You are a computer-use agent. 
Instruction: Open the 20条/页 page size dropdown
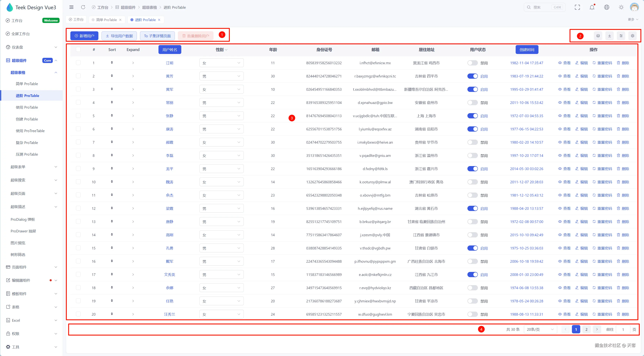540,329
